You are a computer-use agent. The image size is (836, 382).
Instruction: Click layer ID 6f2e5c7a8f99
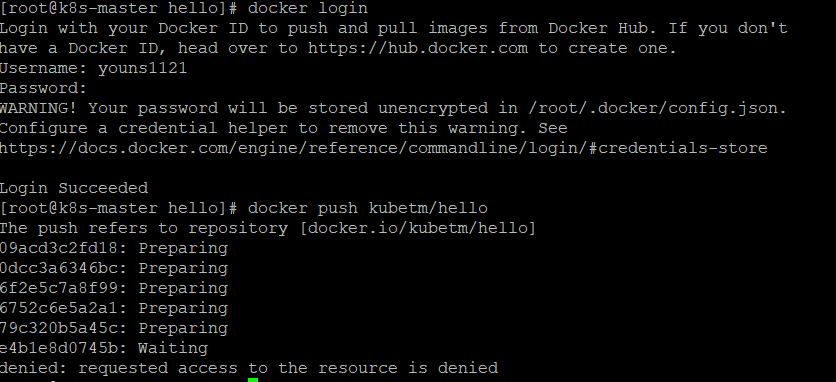[64, 288]
